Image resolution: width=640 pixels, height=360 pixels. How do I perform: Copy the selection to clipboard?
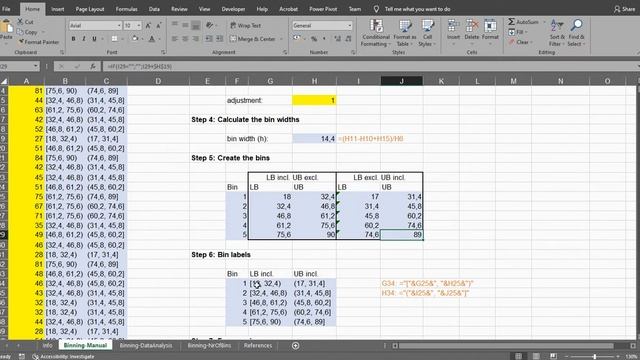28,32
